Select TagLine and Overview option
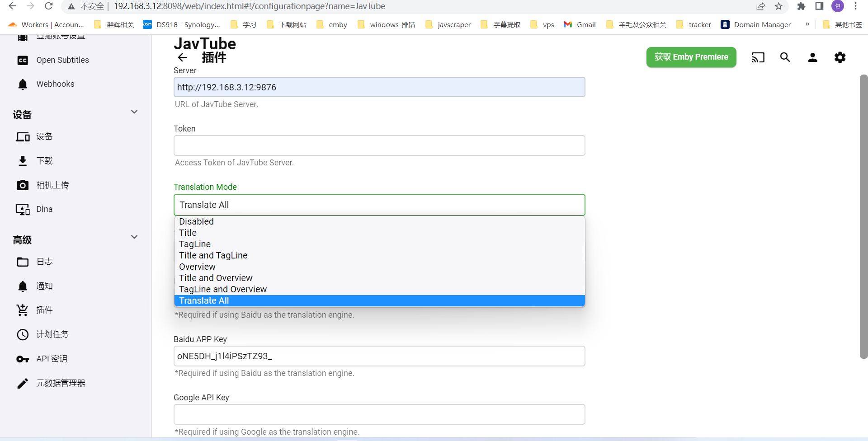Image resolution: width=868 pixels, height=441 pixels. [x=379, y=289]
